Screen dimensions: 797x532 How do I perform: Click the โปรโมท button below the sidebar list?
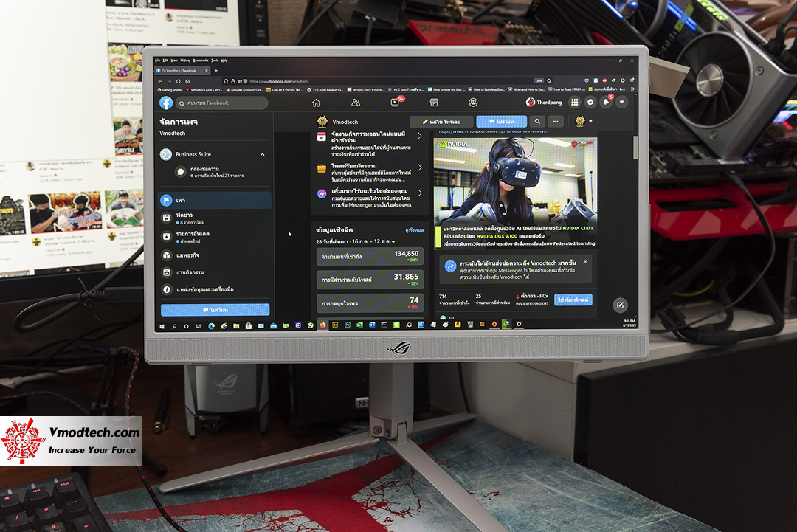tap(215, 309)
